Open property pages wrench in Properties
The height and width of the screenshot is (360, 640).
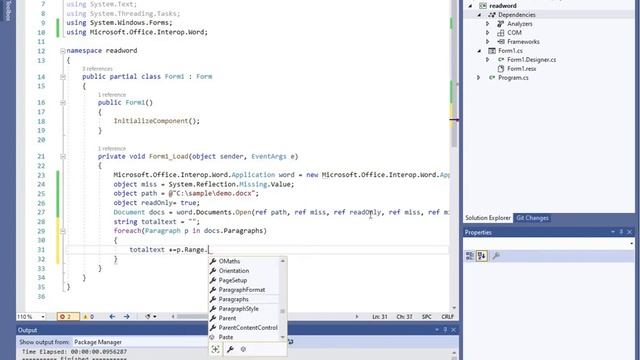[496, 256]
